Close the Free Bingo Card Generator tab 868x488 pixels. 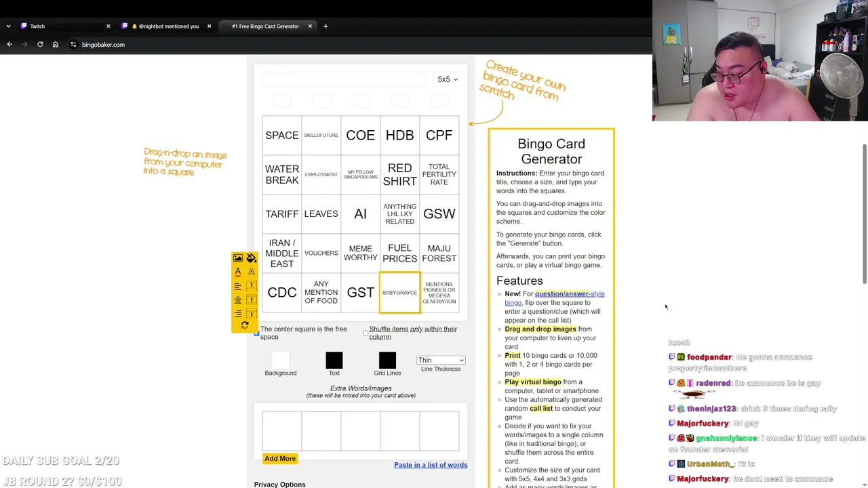310,26
